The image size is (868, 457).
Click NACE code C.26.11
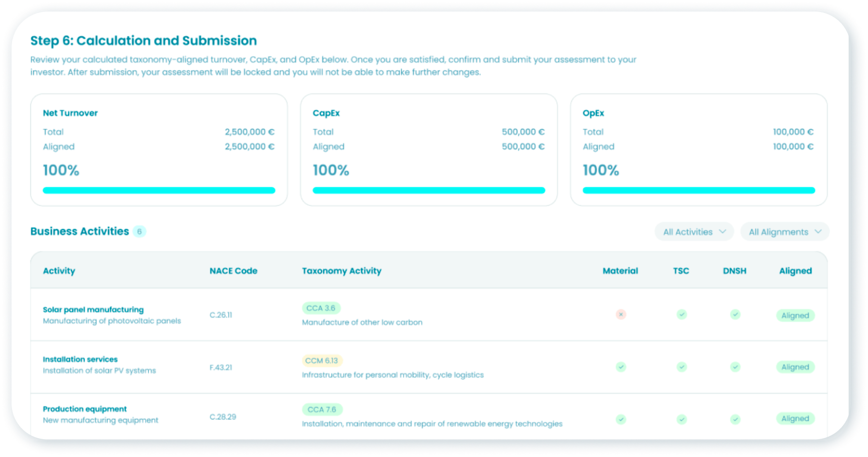(221, 315)
